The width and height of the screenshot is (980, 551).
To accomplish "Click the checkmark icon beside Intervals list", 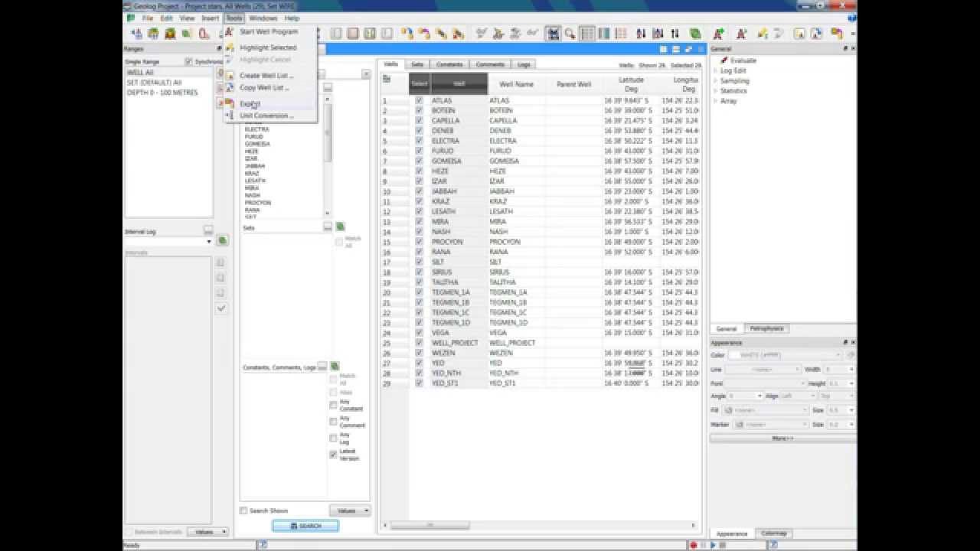I will click(x=220, y=308).
